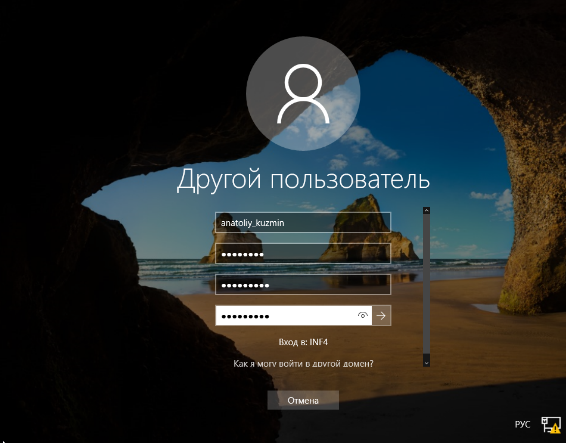Image resolution: width=566 pixels, height=443 pixels.
Task: Submit credentials with the arrow button
Action: pyautogui.click(x=381, y=316)
